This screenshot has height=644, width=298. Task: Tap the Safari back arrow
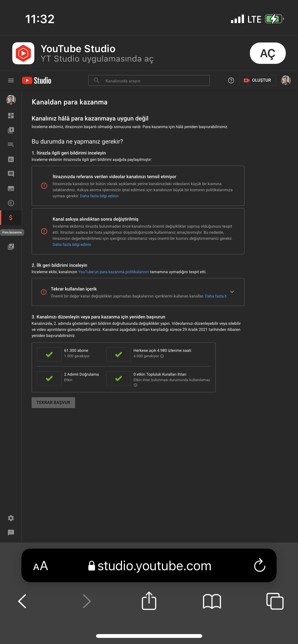(x=22, y=601)
